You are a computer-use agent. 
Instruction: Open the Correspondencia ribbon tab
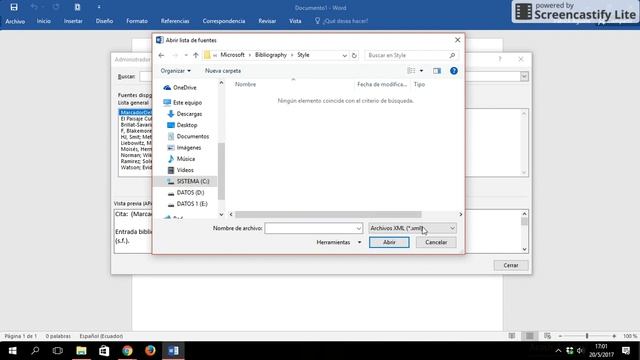[224, 21]
